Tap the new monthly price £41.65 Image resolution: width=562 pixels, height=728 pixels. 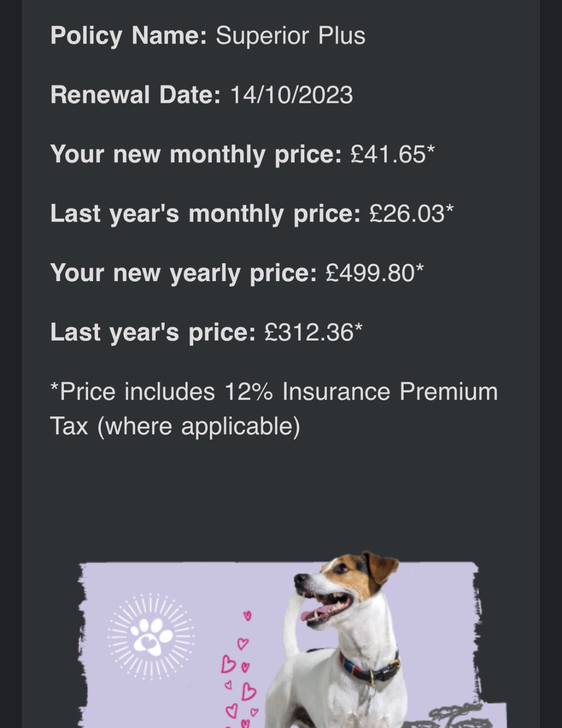click(393, 155)
